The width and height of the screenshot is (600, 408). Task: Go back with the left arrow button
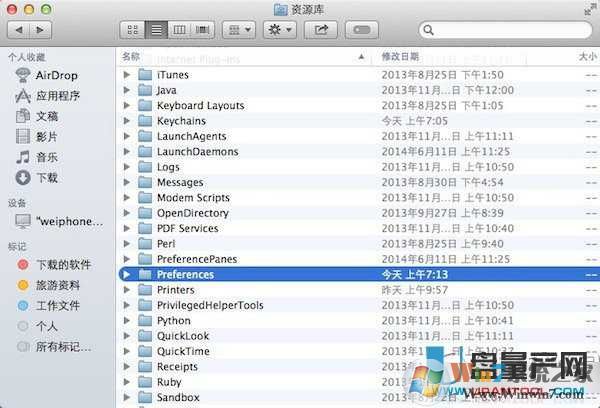coord(18,30)
